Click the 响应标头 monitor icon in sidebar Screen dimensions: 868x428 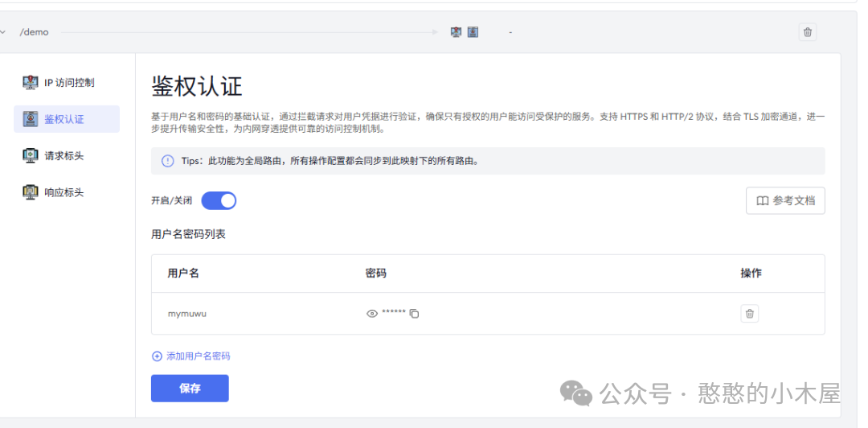point(31,192)
